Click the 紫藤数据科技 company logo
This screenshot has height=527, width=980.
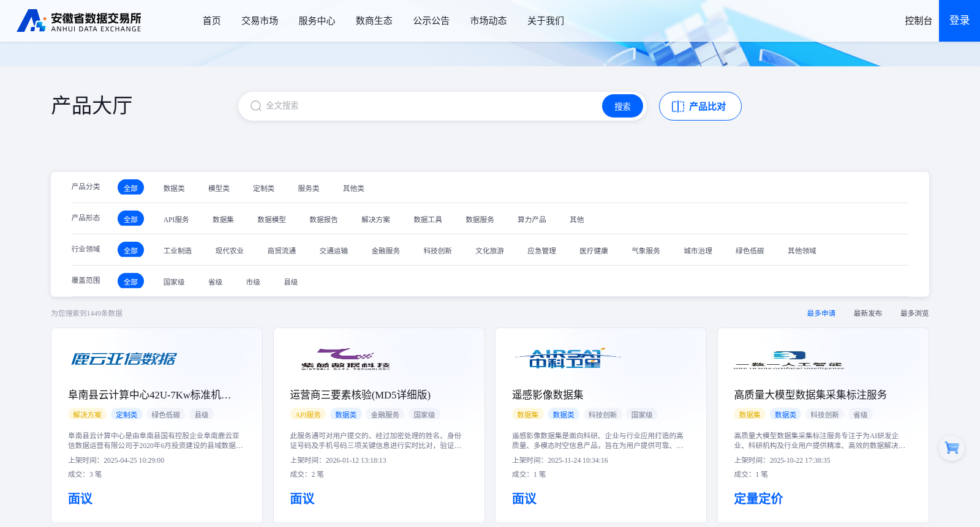345,359
